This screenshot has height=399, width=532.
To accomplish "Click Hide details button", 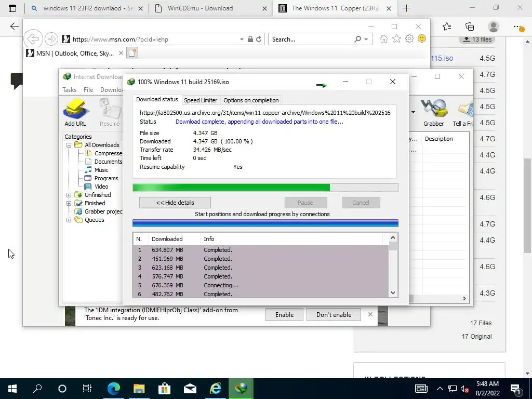I will pos(175,203).
